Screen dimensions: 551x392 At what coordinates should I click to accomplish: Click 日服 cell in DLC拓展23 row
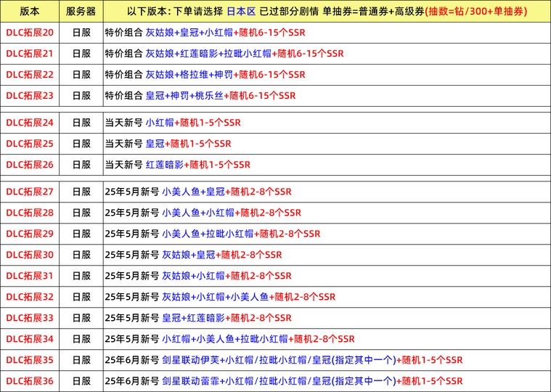[81, 96]
